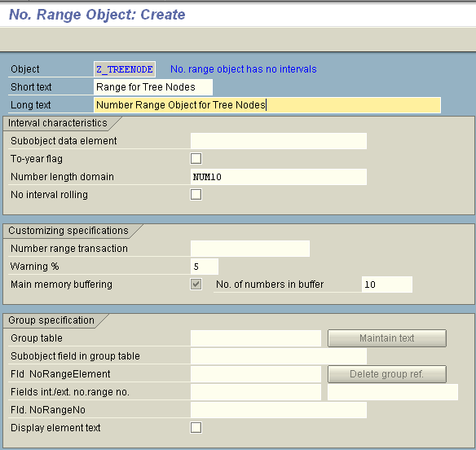The image size is (476, 450).
Task: Click the Long text input field
Action: [x=267, y=105]
